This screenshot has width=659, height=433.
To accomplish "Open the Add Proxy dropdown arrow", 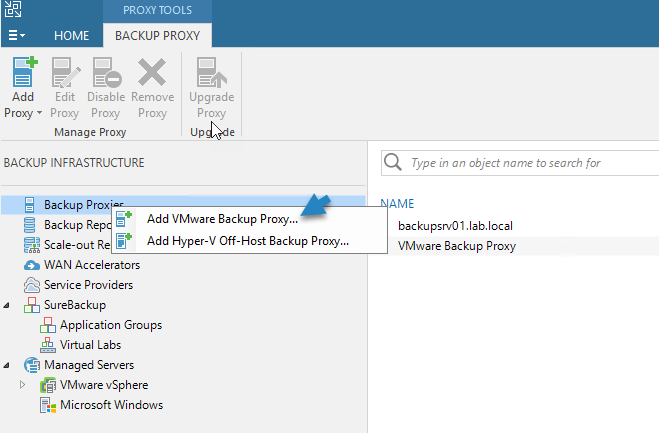I will coord(40,113).
